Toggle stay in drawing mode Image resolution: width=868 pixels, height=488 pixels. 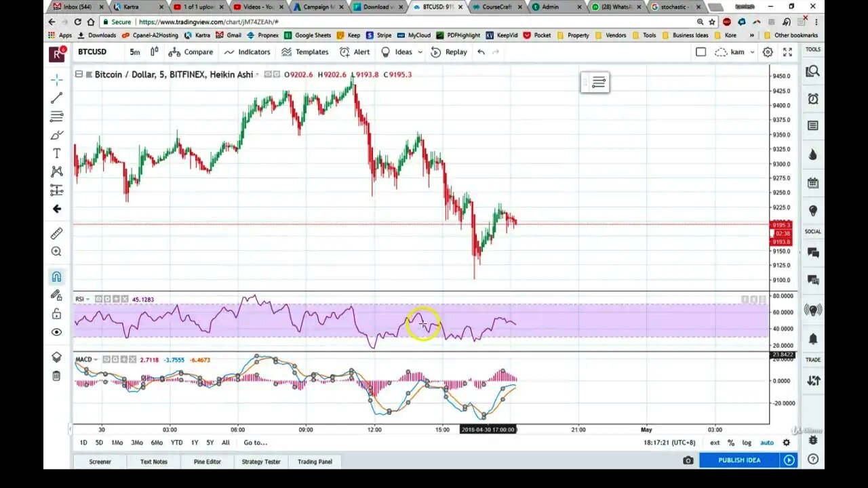57,295
